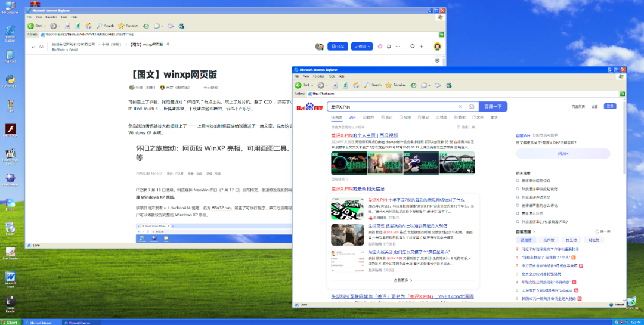Click the magnifier search icon in the article header
This screenshot has height=325, width=644.
pos(413,47)
